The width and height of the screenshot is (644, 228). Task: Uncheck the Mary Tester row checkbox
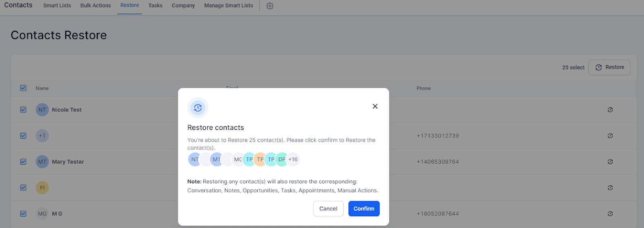(23, 162)
